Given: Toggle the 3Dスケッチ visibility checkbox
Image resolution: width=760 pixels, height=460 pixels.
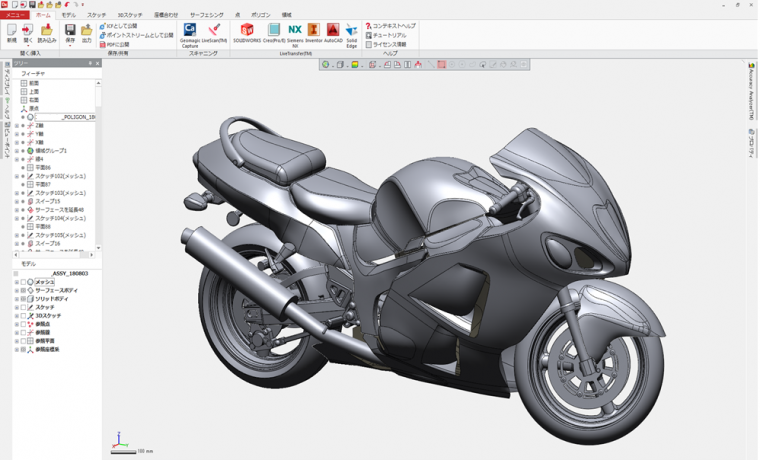Looking at the screenshot, I should point(24,316).
